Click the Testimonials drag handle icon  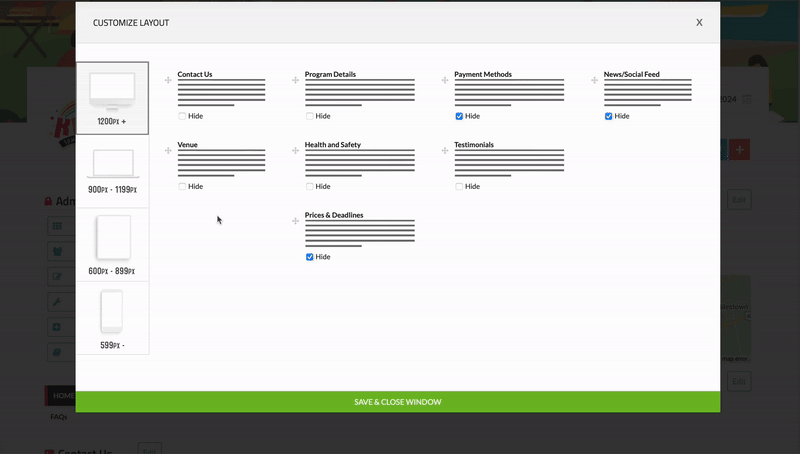[445, 150]
